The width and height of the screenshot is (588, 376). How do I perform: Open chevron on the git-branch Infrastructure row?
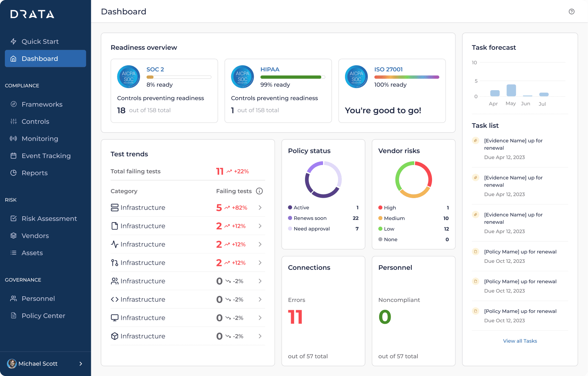coord(260,263)
